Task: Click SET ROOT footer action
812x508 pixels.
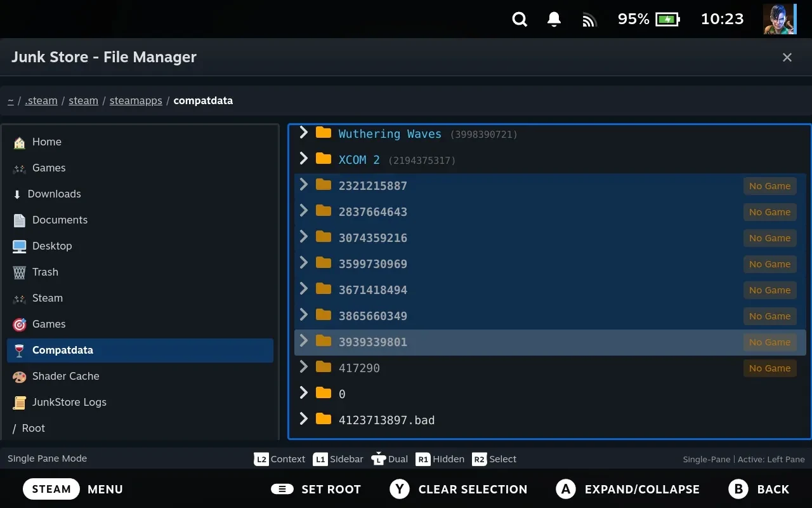Action: [x=316, y=489]
